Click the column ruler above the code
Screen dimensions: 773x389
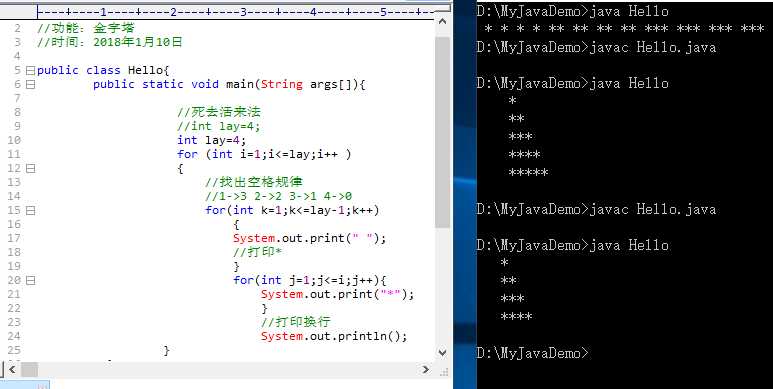coord(236,12)
